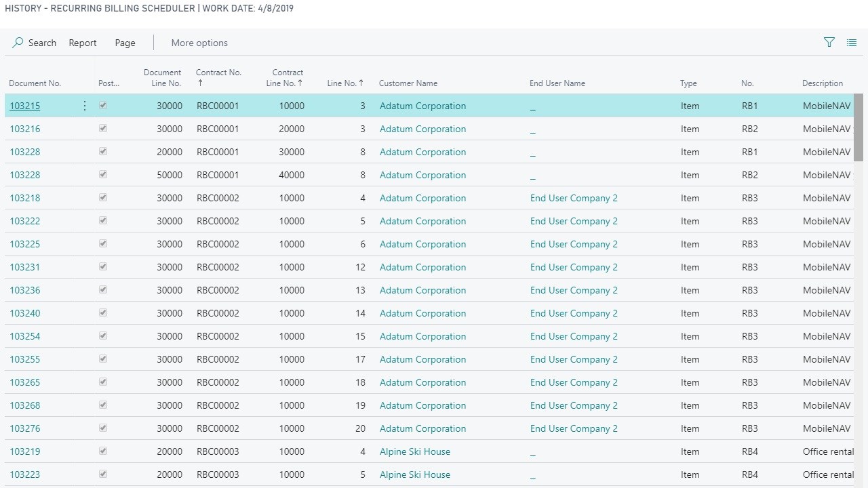Click the vertical scrollbar thumb

click(x=859, y=127)
